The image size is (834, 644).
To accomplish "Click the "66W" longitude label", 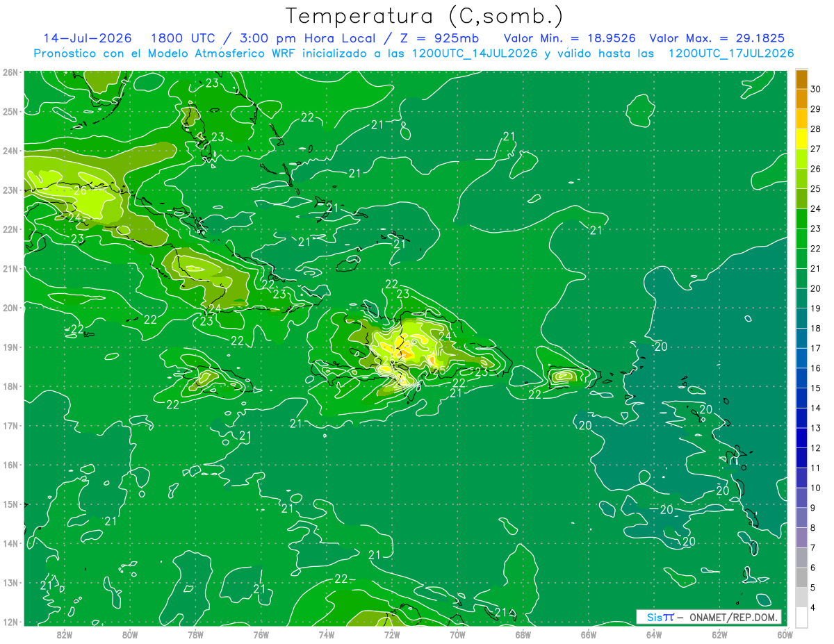I will coord(588,634).
